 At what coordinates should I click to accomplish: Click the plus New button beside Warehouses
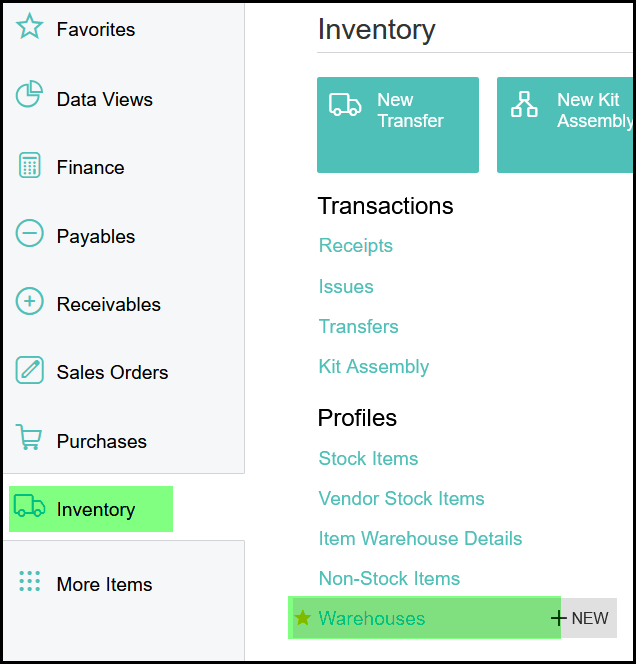(x=581, y=618)
